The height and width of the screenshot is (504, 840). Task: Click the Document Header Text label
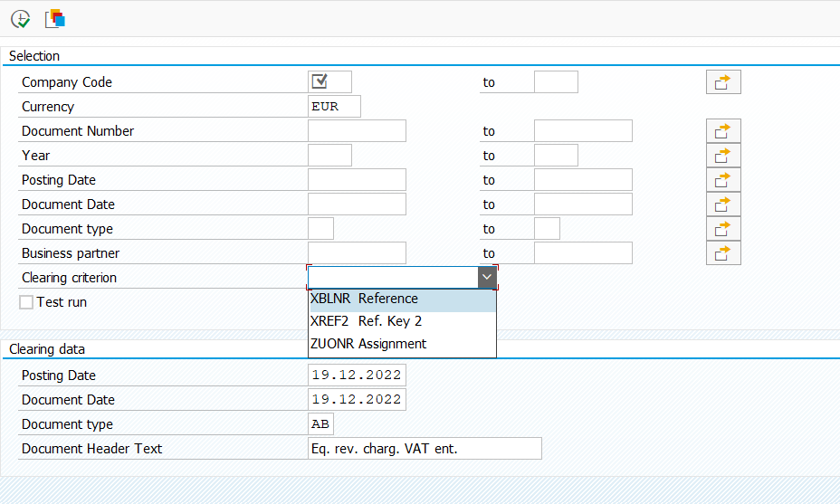coord(91,449)
